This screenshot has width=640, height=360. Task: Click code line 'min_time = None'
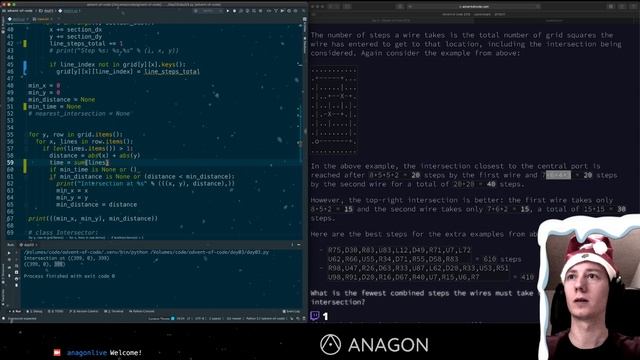[x=54, y=107]
